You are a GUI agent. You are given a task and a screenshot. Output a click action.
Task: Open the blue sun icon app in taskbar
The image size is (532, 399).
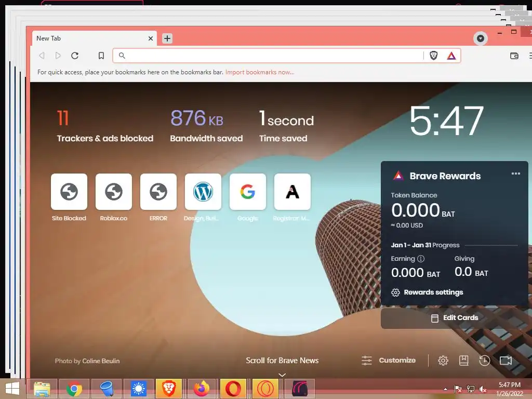(139, 389)
